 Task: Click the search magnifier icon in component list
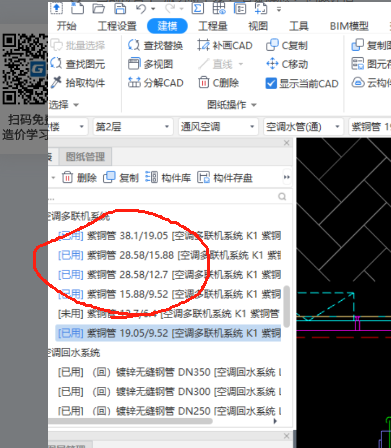click(x=282, y=197)
